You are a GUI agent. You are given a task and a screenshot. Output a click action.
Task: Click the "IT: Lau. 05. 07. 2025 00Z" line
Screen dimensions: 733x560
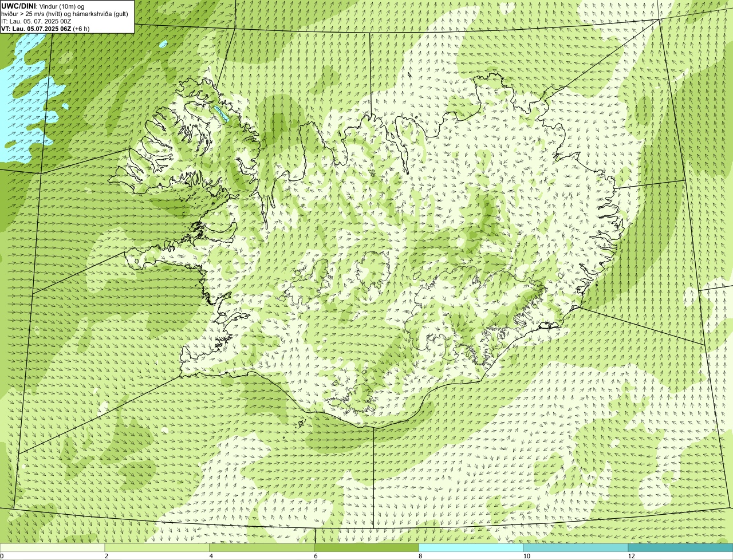(x=36, y=21)
